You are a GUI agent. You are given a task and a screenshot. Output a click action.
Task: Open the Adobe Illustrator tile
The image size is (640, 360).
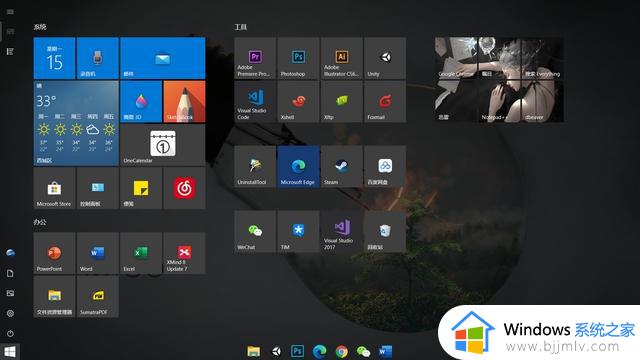(x=342, y=58)
